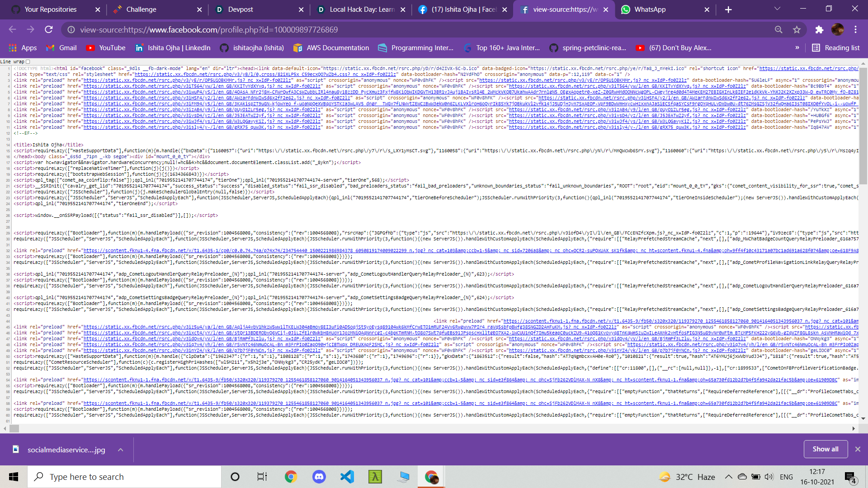868x488 pixels.
Task: Click the zoom magnifier in address bar
Action: click(778, 30)
